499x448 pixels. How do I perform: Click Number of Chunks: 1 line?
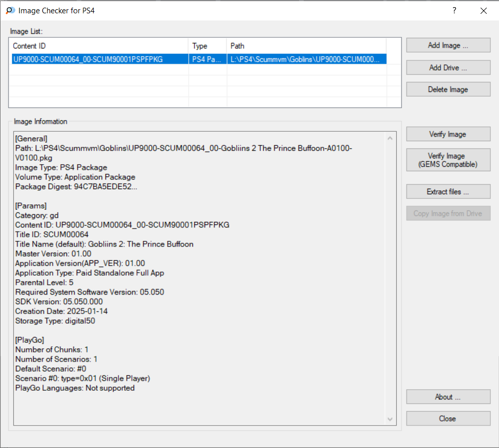(52, 350)
